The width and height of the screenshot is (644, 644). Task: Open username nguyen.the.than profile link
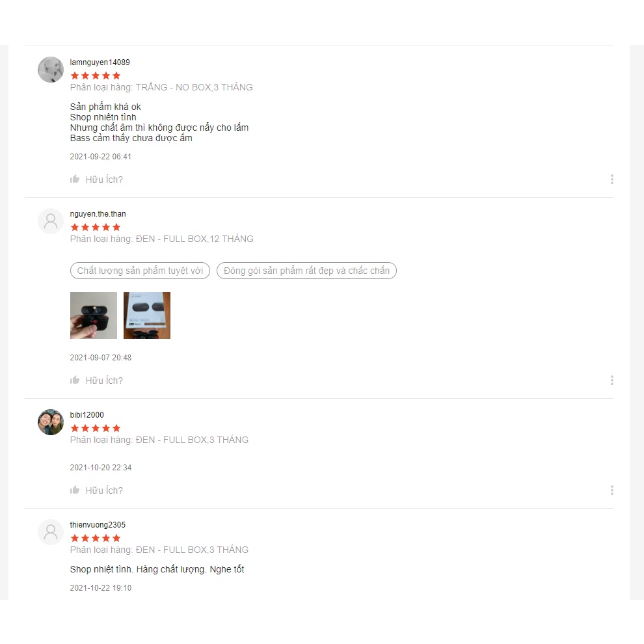click(x=98, y=214)
